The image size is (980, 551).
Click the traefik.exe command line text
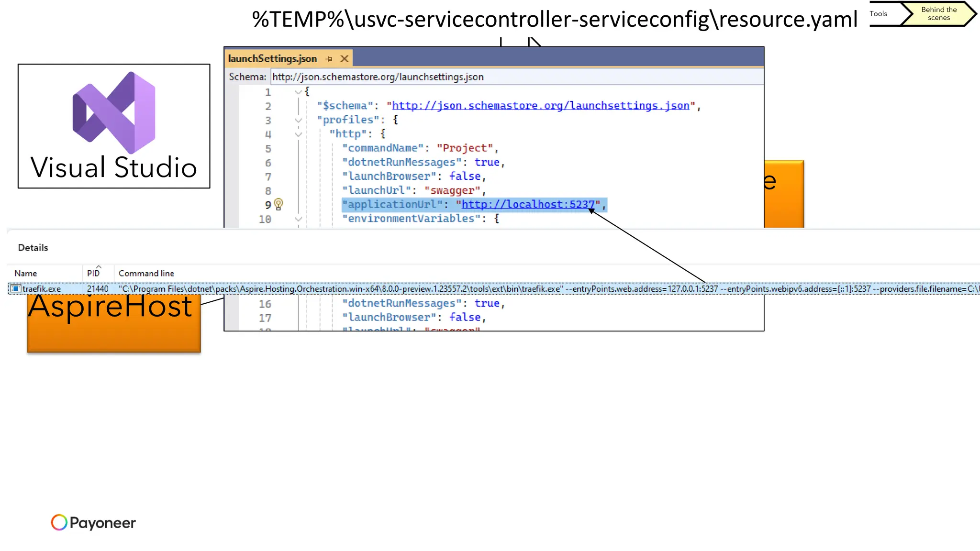[x=549, y=288]
